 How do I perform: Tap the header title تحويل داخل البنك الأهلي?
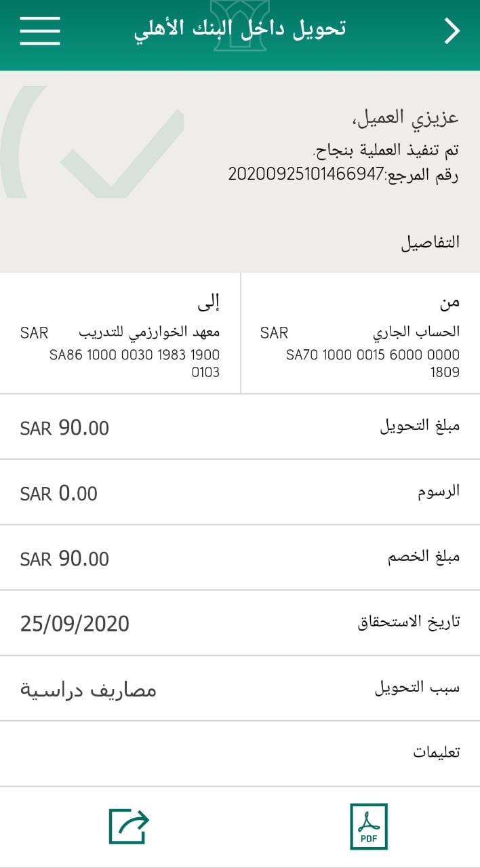pyautogui.click(x=240, y=31)
